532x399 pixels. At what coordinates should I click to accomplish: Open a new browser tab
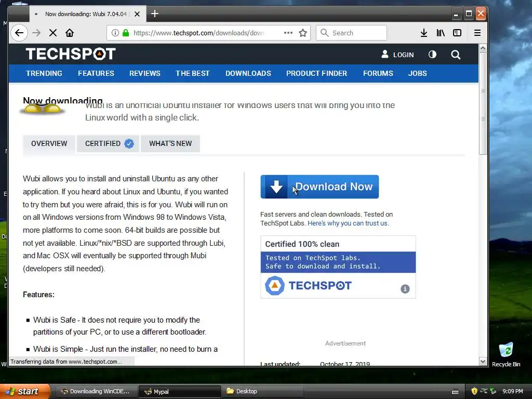coord(154,14)
